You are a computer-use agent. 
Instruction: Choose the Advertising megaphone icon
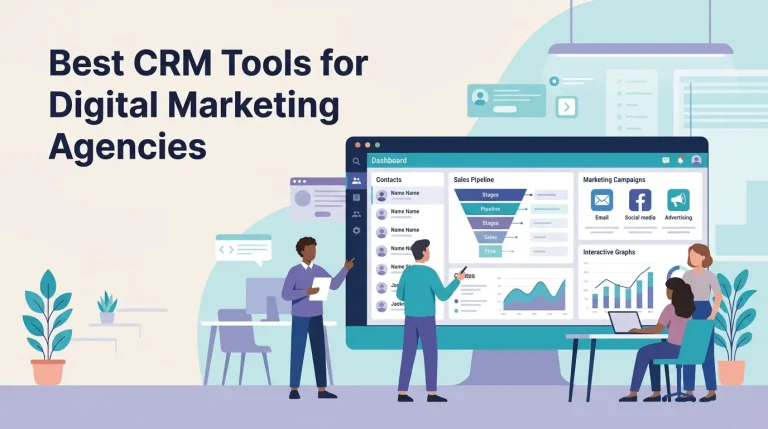click(x=678, y=200)
